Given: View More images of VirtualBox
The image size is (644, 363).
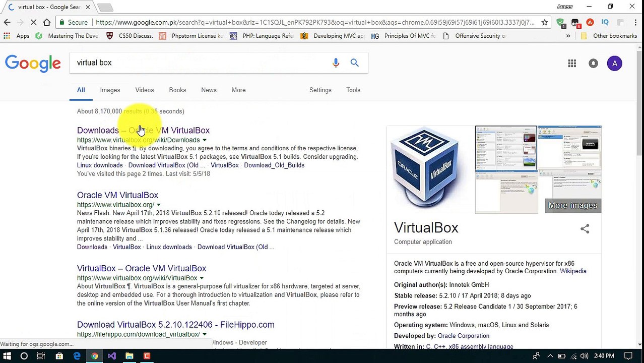Looking at the screenshot, I should coord(572,206).
